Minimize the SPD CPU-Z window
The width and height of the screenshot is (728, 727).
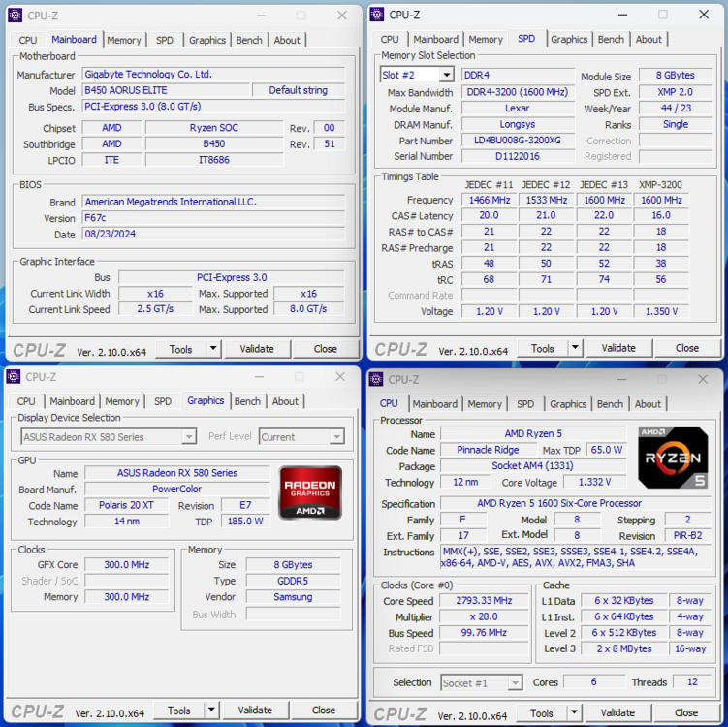tap(622, 15)
